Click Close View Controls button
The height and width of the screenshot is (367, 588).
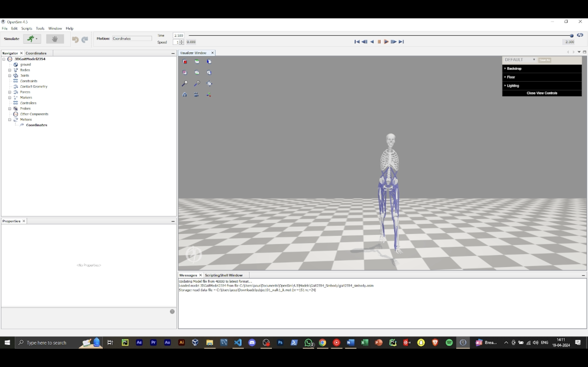(542, 93)
